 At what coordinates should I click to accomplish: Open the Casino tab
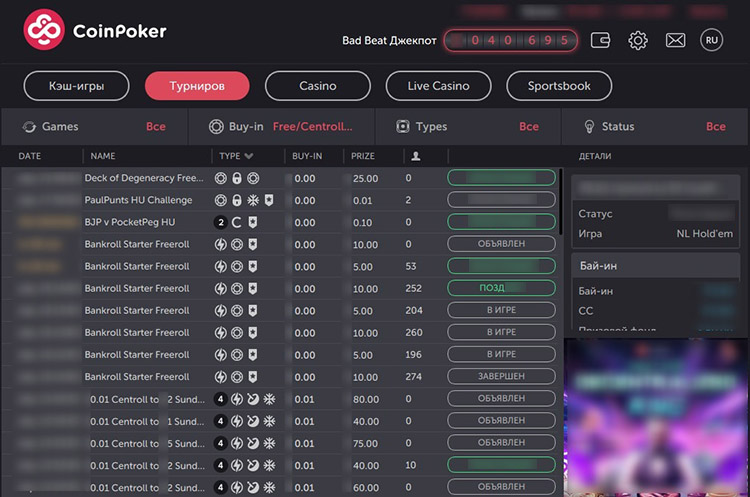click(x=318, y=86)
